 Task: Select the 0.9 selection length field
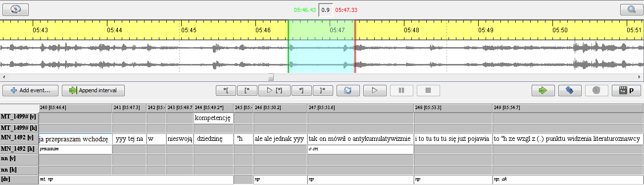[325, 9]
